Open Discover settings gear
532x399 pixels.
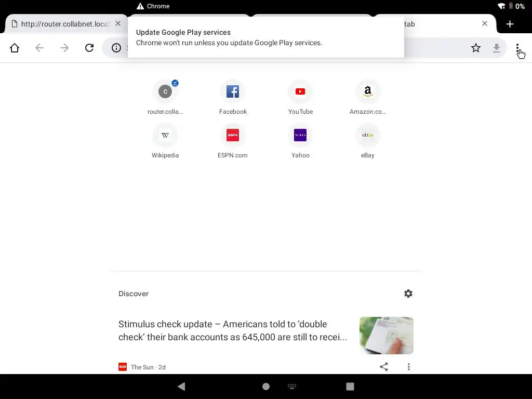408,294
